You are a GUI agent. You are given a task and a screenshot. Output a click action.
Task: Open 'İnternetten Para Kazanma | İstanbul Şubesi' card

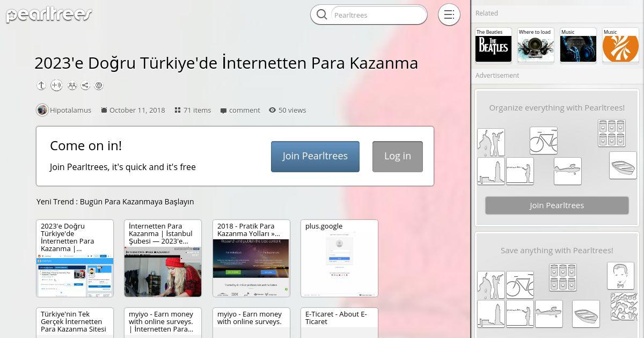click(x=163, y=258)
